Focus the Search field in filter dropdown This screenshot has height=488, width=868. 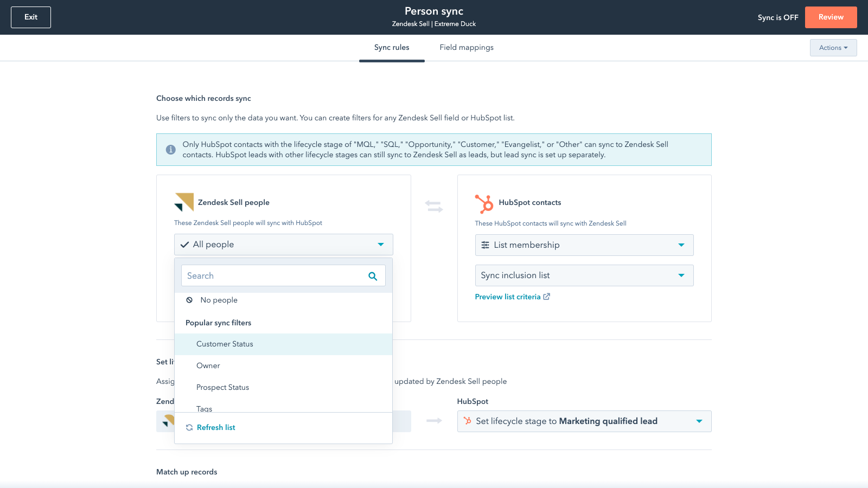[x=274, y=276]
